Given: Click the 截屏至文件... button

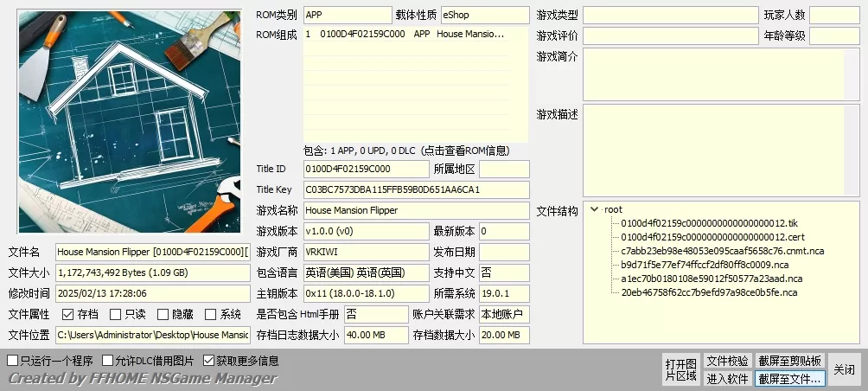Looking at the screenshot, I should pyautogui.click(x=790, y=378).
